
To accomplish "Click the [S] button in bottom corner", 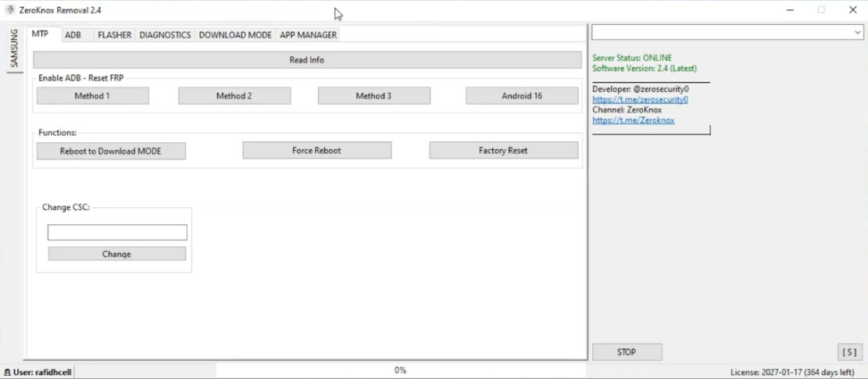I will (849, 352).
